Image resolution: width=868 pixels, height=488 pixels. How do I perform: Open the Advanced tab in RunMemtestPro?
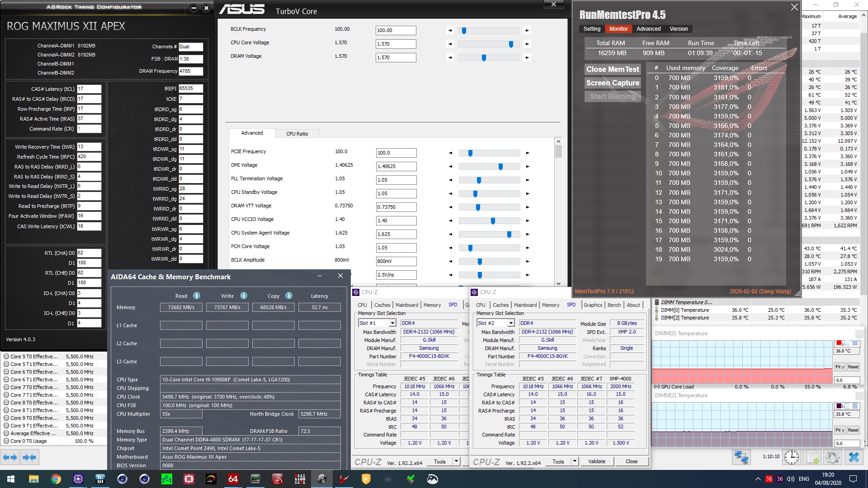click(648, 29)
